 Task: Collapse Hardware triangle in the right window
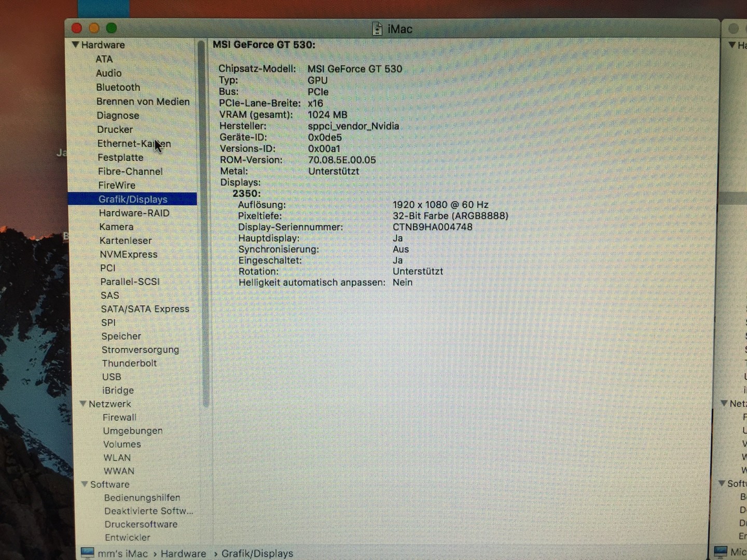coord(732,45)
